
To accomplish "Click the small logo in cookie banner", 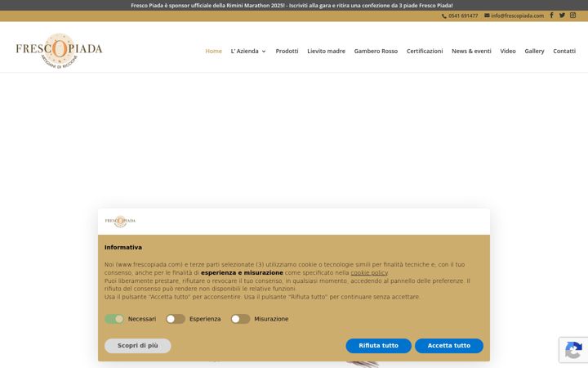I will pyautogui.click(x=120, y=221).
